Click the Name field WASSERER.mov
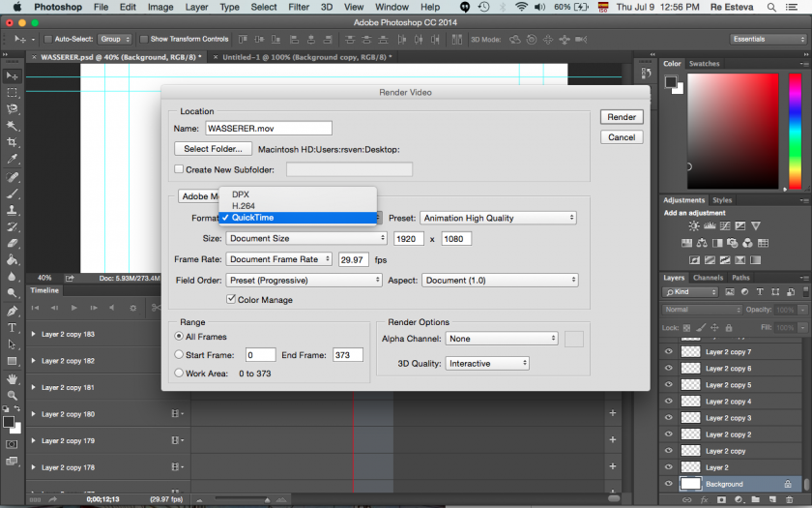812x508 pixels. pos(269,128)
